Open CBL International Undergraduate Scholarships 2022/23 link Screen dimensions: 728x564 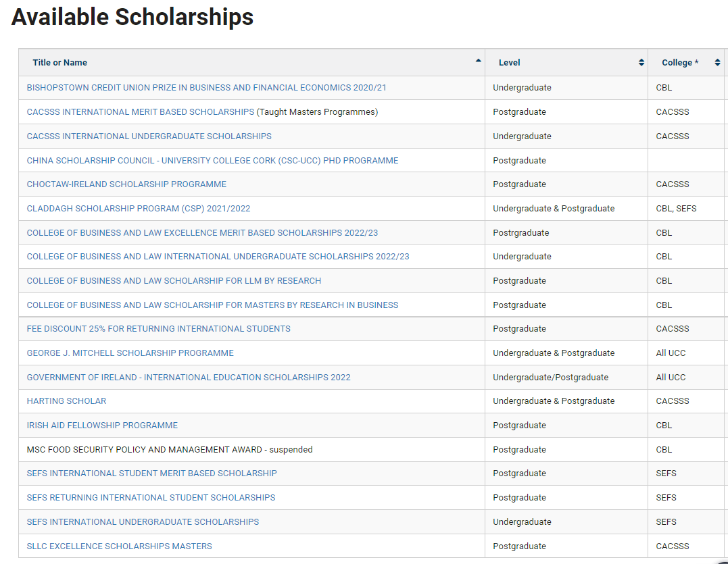(x=218, y=257)
